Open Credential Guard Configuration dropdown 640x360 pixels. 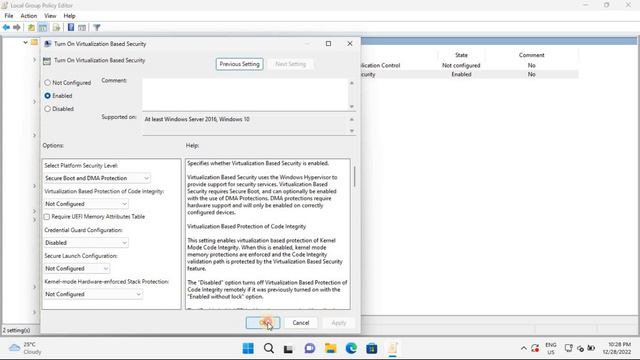pyautogui.click(x=86, y=243)
